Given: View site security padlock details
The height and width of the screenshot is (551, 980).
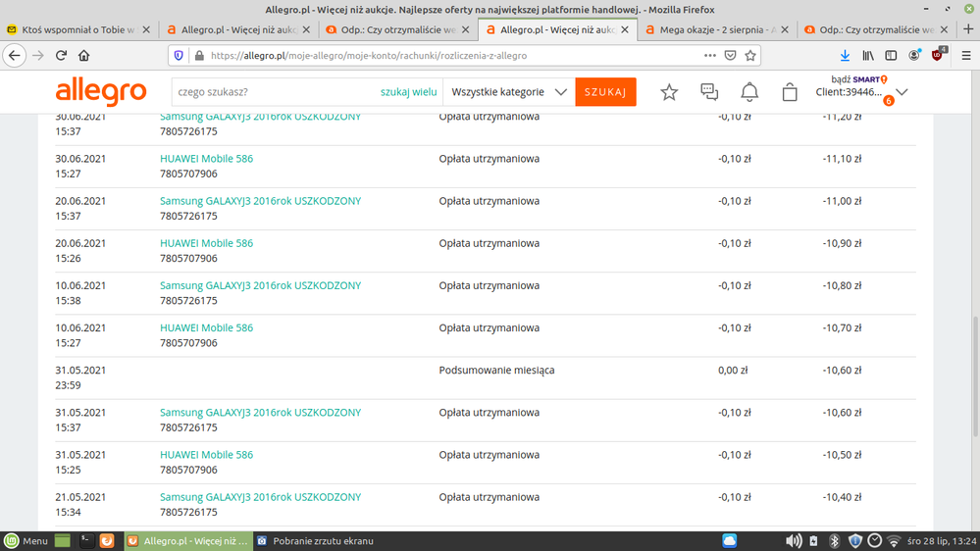Looking at the screenshot, I should 199,56.
